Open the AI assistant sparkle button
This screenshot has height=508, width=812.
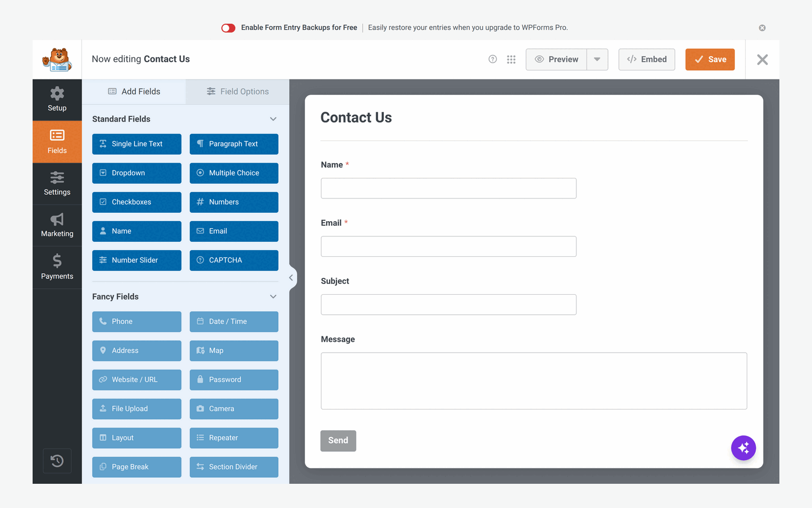[x=744, y=448]
